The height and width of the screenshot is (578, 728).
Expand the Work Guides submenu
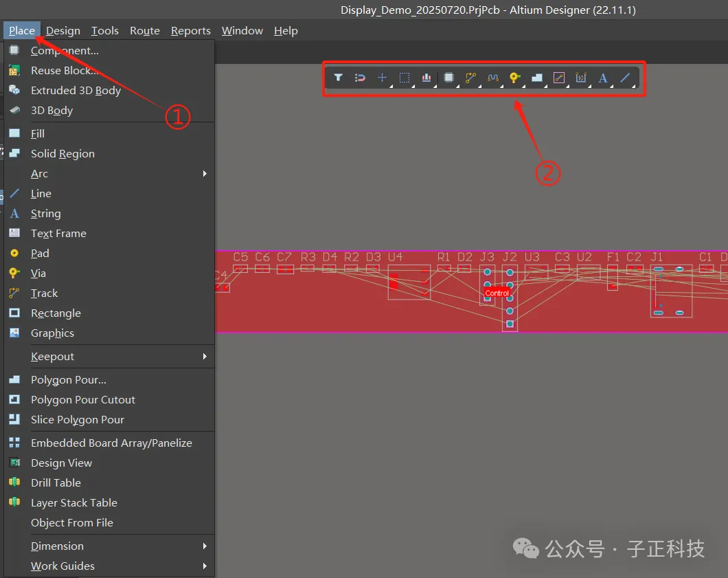pyautogui.click(x=109, y=566)
